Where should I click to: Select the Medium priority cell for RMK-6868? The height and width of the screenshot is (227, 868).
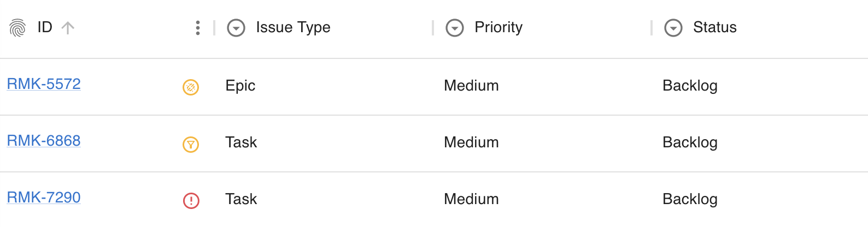click(471, 142)
